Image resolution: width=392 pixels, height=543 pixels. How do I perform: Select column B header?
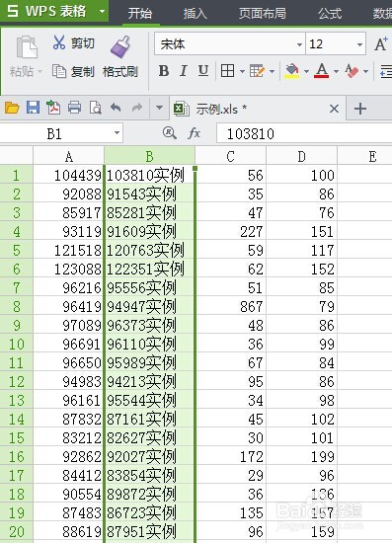149,156
